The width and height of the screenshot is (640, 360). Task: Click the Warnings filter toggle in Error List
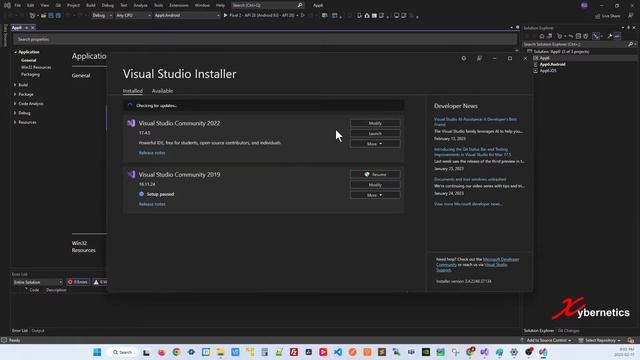pyautogui.click(x=100, y=282)
